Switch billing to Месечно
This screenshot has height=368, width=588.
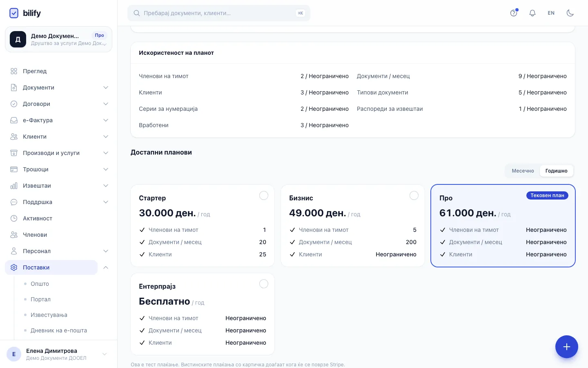point(523,171)
